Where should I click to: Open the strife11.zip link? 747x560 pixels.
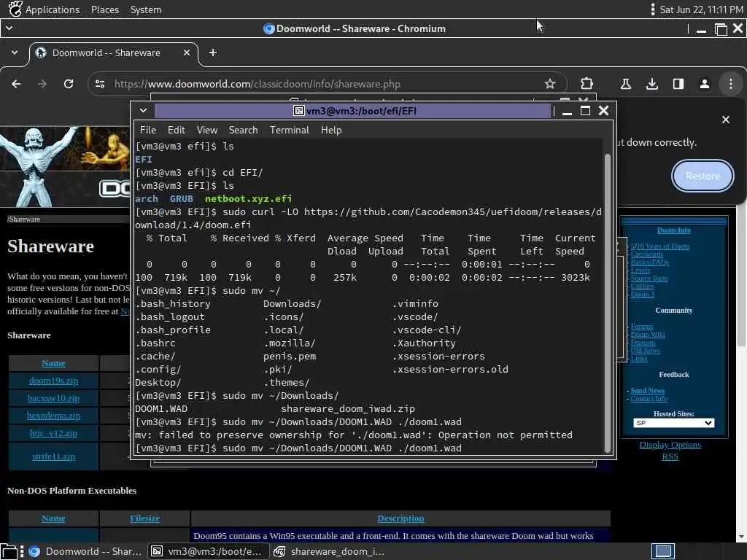53,456
